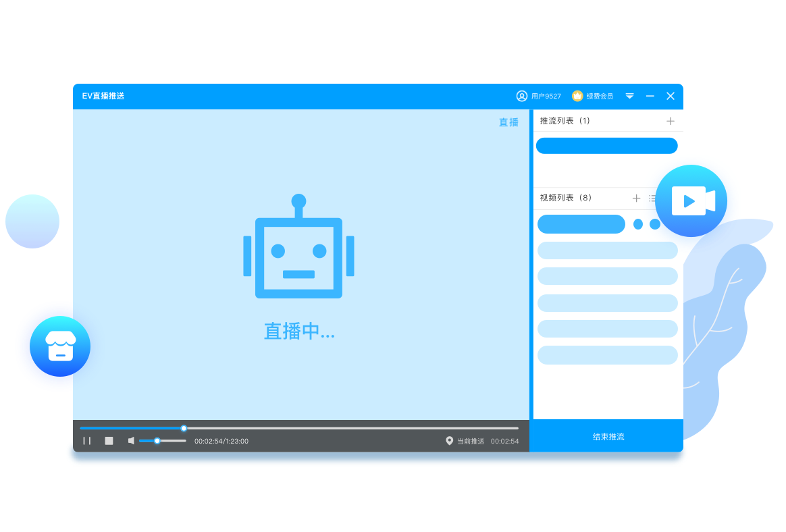Toggle playback between pause and play

[x=87, y=440]
